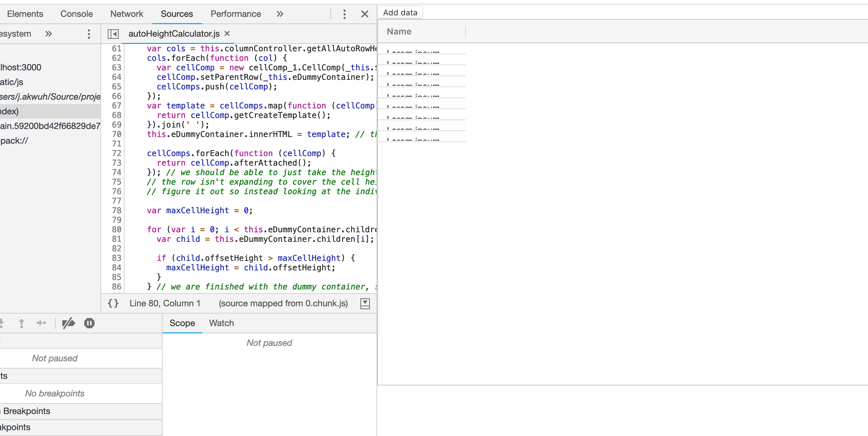Show the console drawer icon in status bar
Viewport: 868px width, 436px height.
point(365,303)
